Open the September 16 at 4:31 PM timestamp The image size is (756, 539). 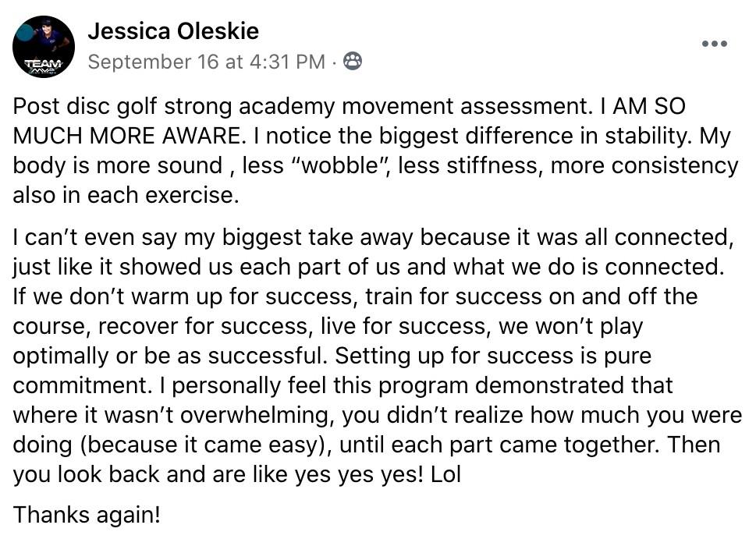(x=206, y=62)
